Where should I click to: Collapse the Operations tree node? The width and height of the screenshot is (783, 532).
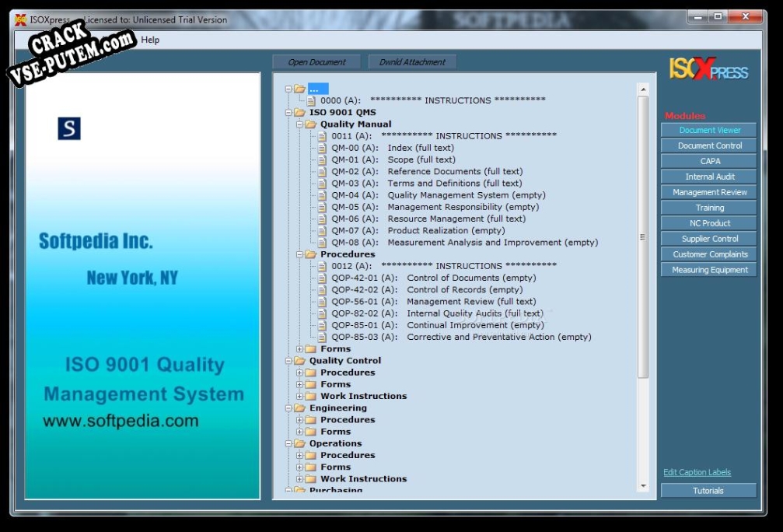[288, 443]
